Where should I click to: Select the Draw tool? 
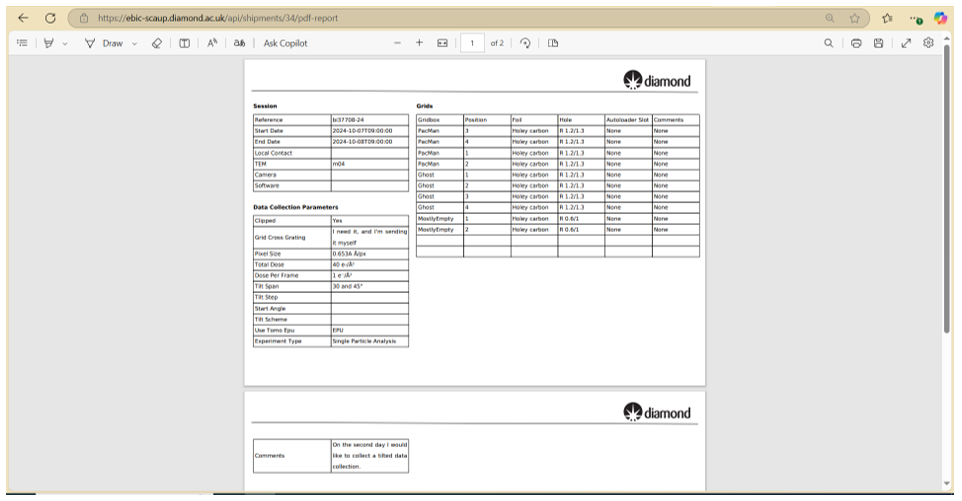(x=104, y=43)
